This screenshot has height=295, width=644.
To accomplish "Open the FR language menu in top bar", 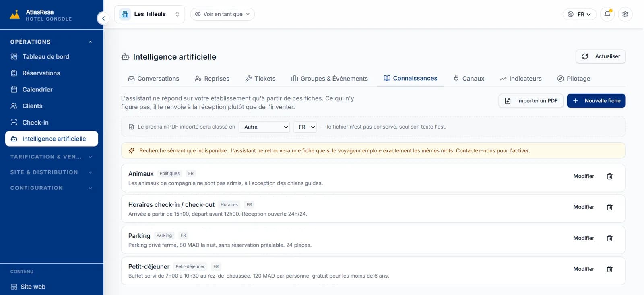I will coord(580,14).
